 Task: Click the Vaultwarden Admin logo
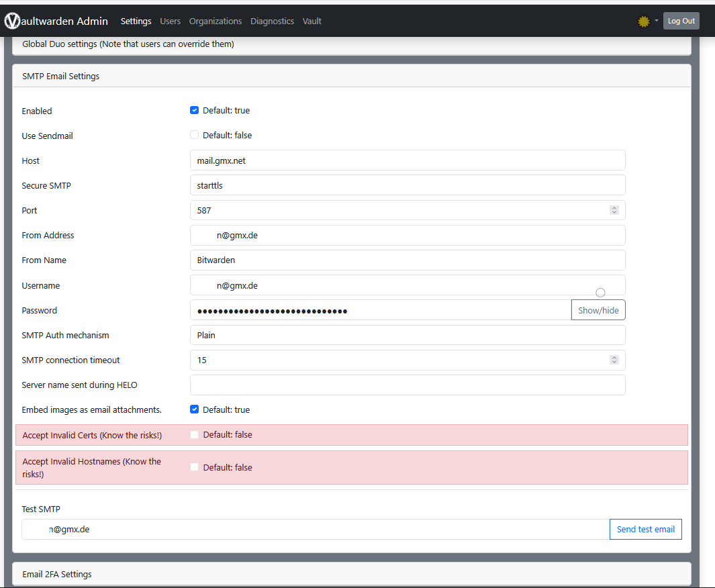56,21
